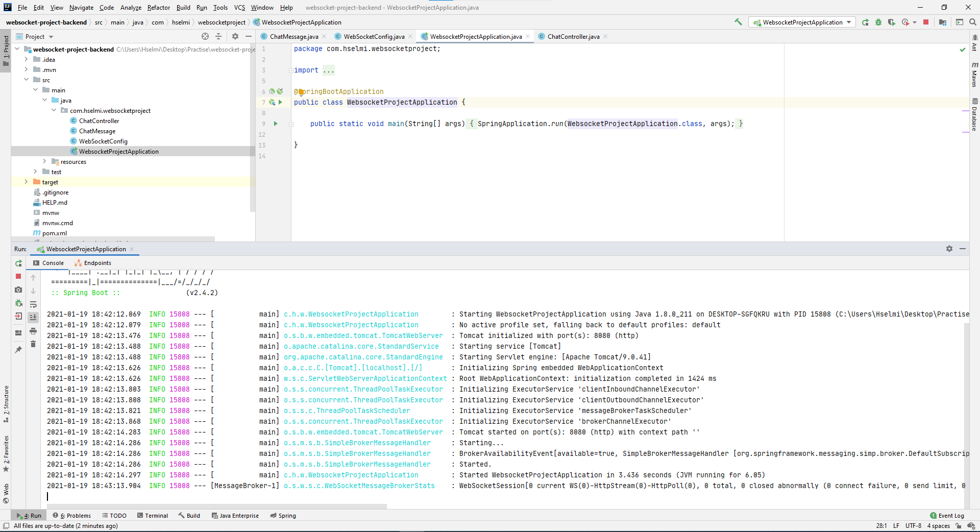Open the Problems tool window
This screenshot has width=980, height=532.
pos(72,516)
